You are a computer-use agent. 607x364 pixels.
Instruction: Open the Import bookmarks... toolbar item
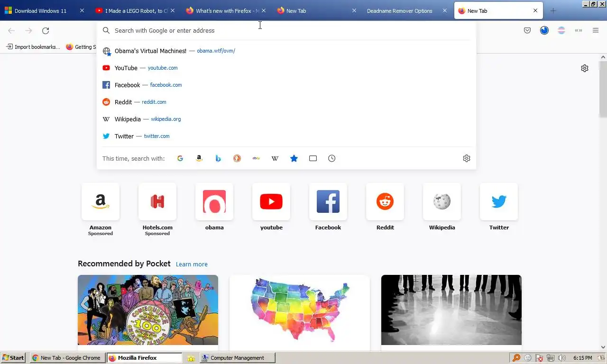(x=33, y=47)
